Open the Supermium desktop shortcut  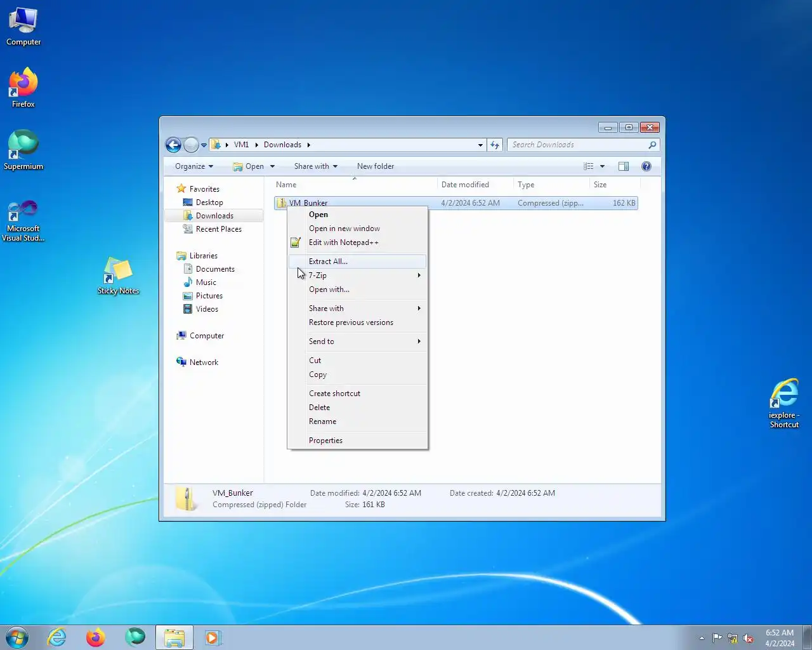tap(23, 150)
